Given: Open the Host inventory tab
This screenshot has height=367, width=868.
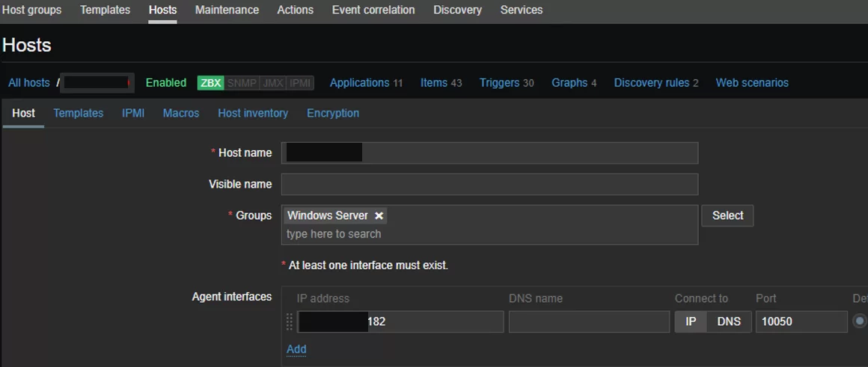Looking at the screenshot, I should pos(253,114).
